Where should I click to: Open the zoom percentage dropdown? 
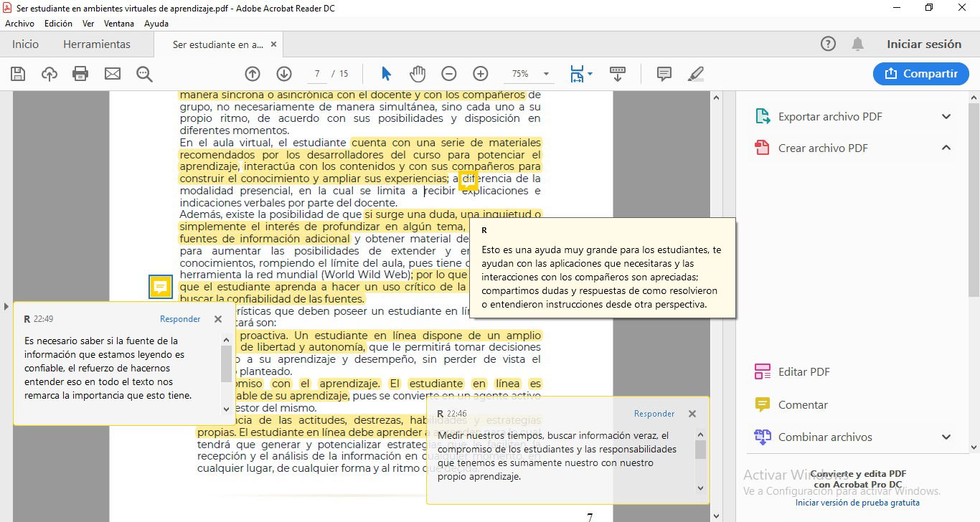tap(546, 74)
